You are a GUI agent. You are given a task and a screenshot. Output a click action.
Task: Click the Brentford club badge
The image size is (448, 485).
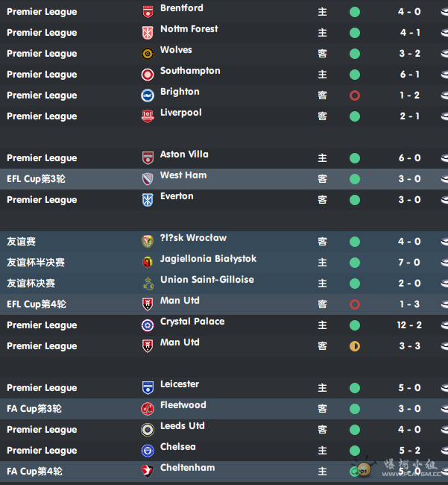[148, 12]
